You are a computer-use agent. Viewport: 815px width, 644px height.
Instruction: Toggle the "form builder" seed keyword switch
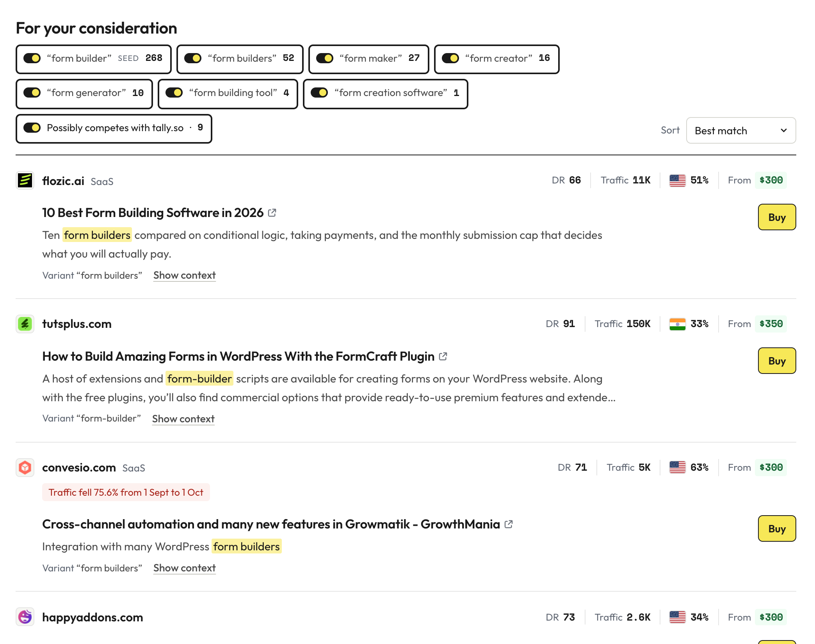(x=32, y=59)
